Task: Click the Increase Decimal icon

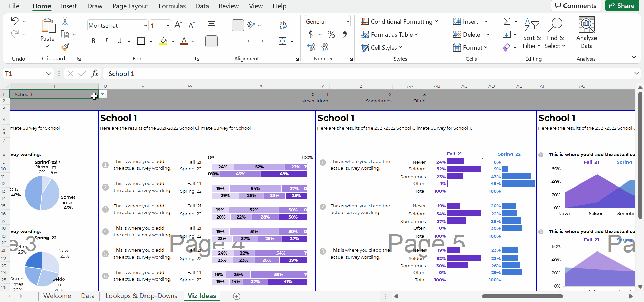Action: tap(311, 47)
